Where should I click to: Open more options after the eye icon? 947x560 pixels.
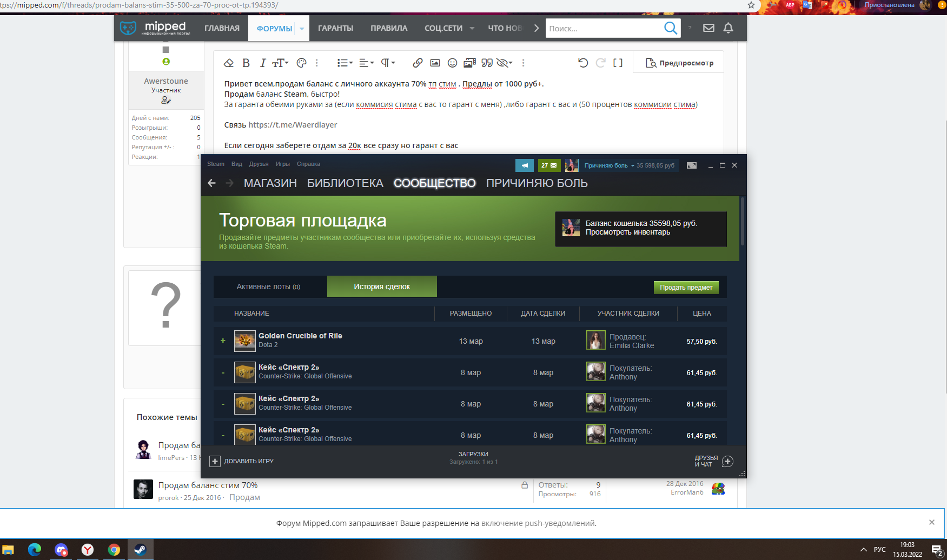coord(523,63)
